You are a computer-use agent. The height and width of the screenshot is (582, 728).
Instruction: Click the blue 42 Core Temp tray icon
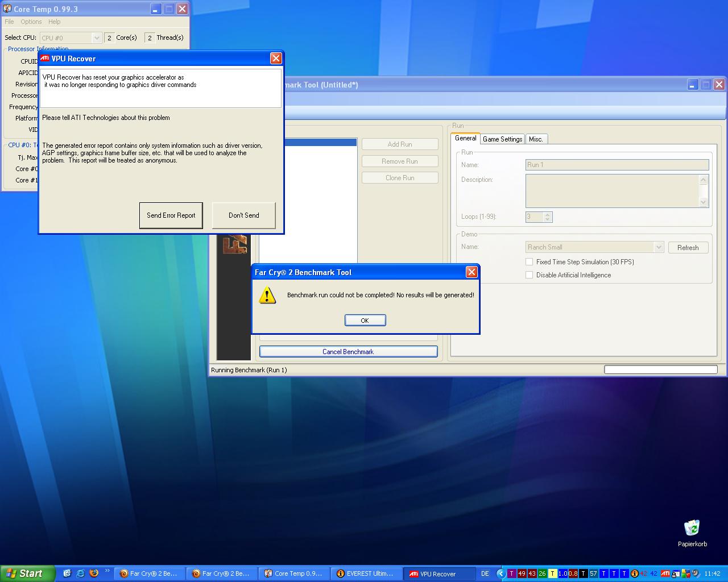point(653,573)
